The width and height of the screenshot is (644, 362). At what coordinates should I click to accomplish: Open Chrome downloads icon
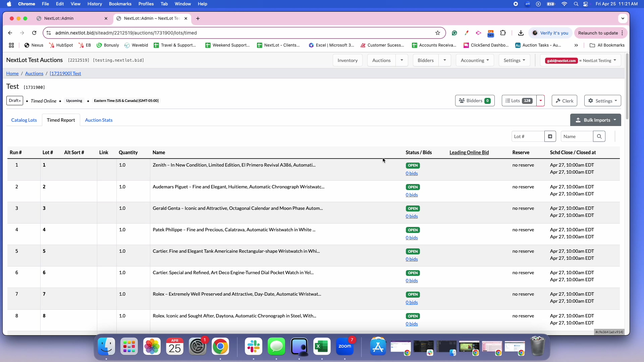pyautogui.click(x=521, y=33)
